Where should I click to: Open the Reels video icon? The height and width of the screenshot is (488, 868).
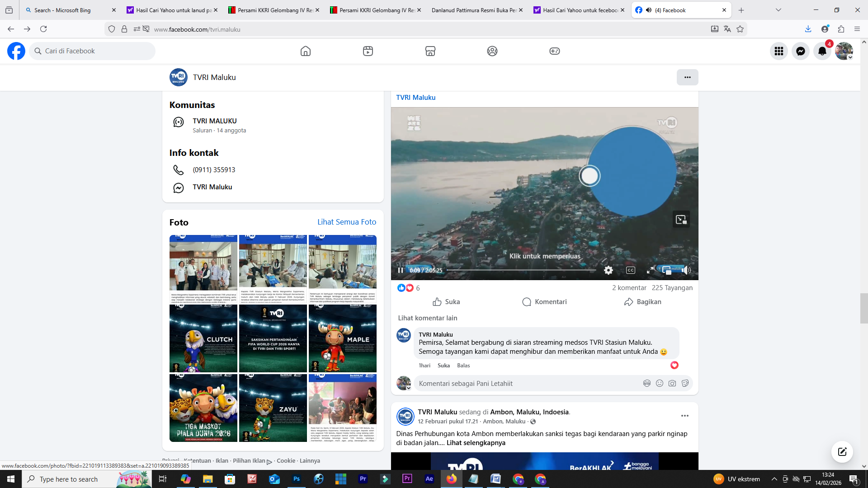tap(368, 51)
